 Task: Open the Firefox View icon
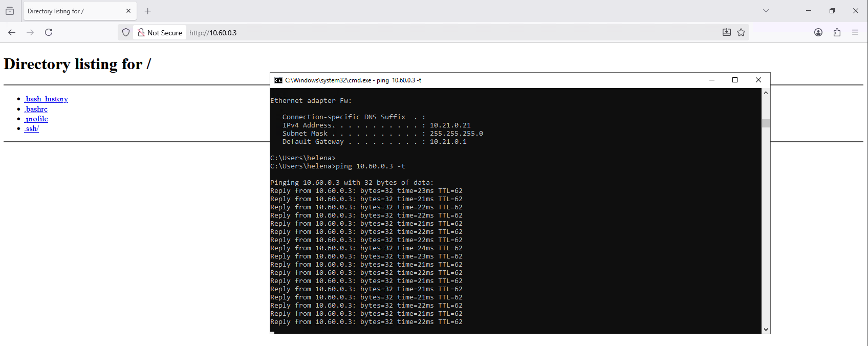click(x=10, y=11)
